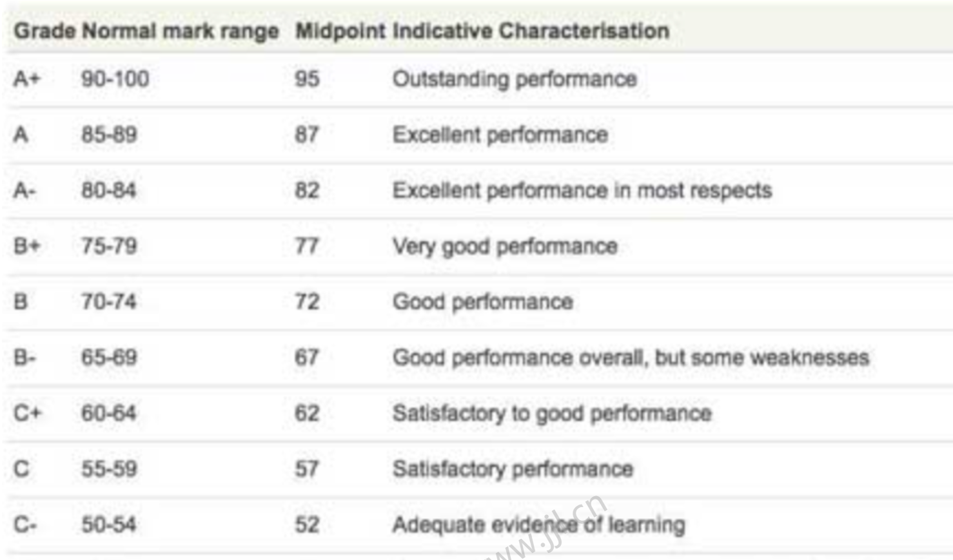Select the A+ grade cell

click(x=26, y=79)
